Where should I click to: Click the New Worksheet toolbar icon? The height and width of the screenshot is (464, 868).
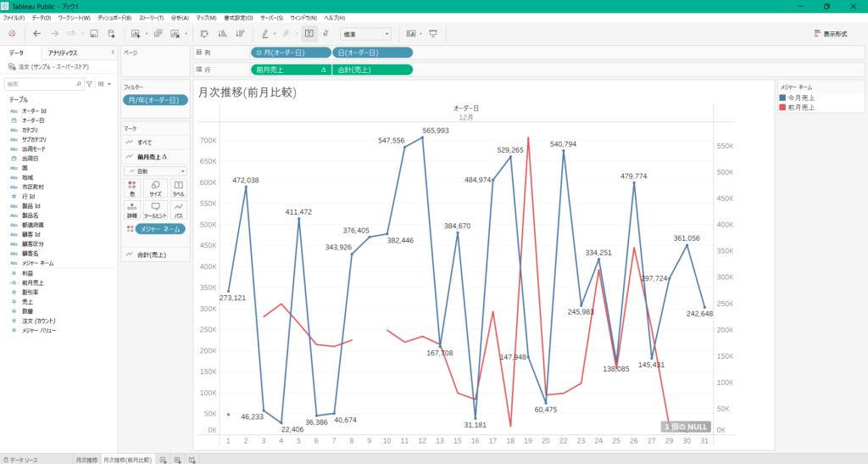[x=136, y=34]
